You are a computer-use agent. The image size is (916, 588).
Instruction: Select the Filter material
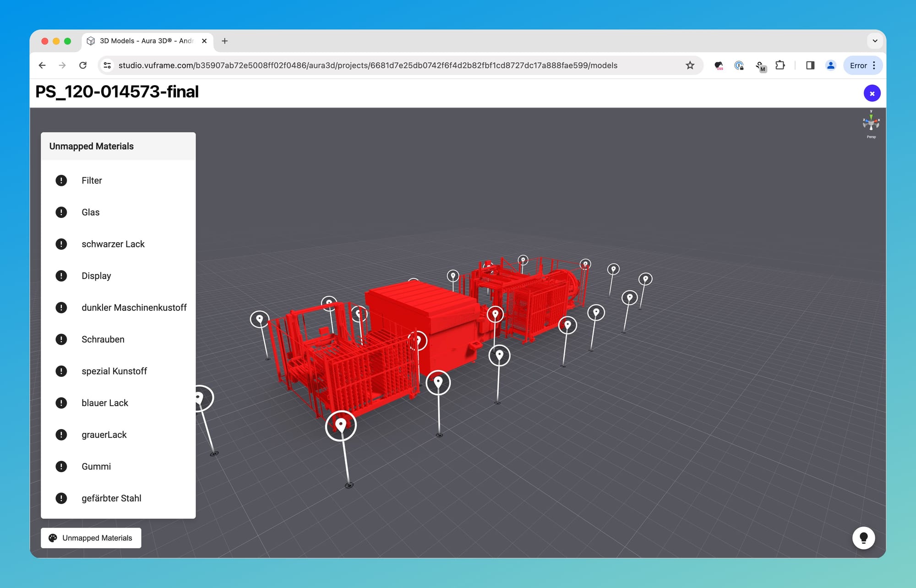point(118,180)
